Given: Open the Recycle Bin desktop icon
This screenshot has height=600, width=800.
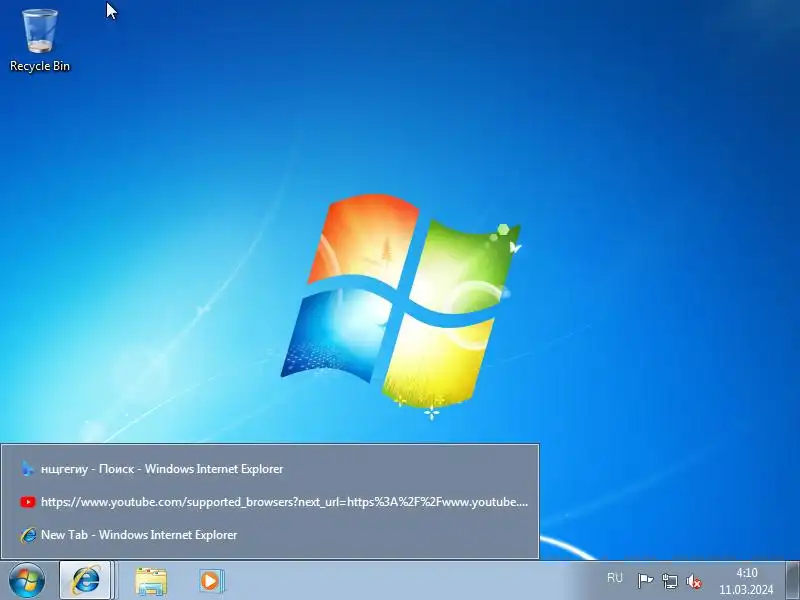Looking at the screenshot, I should [39, 40].
